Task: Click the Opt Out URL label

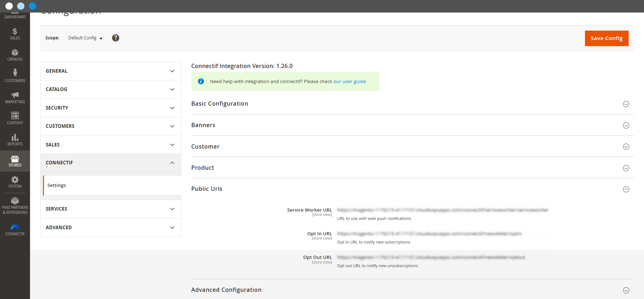Action: click(x=317, y=257)
